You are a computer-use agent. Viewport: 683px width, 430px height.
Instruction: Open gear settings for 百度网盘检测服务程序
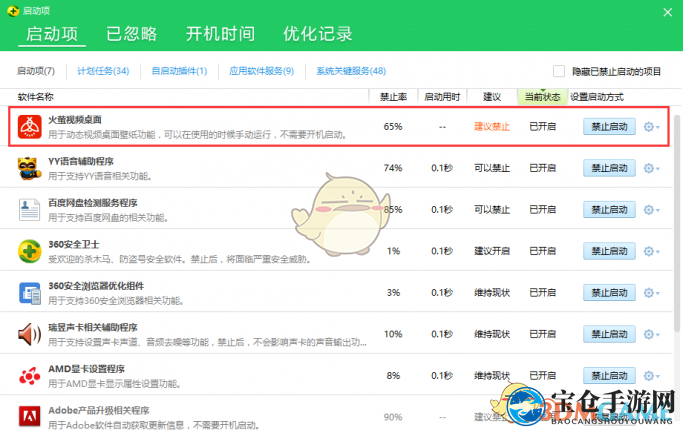652,210
